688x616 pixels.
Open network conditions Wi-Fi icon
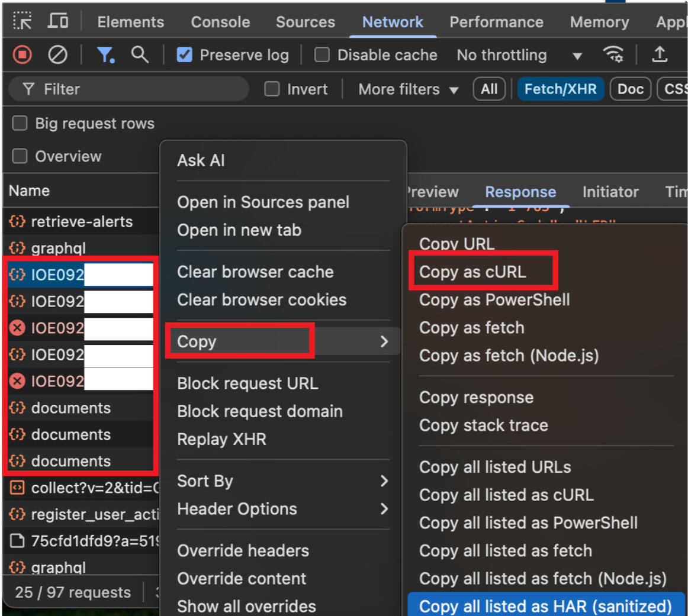pyautogui.click(x=613, y=55)
